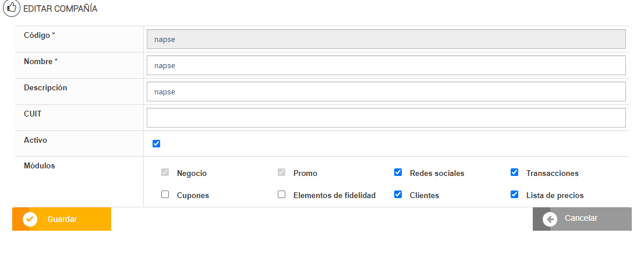Viewport: 644px width, 268px height.
Task: Enable the Cupones module checkbox
Action: pyautogui.click(x=165, y=195)
